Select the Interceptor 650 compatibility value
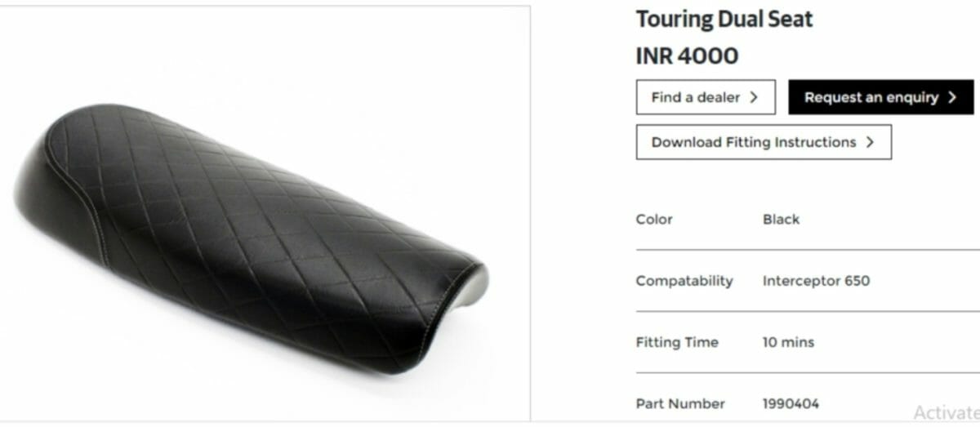Screen dimensions: 980x427 coord(816,281)
